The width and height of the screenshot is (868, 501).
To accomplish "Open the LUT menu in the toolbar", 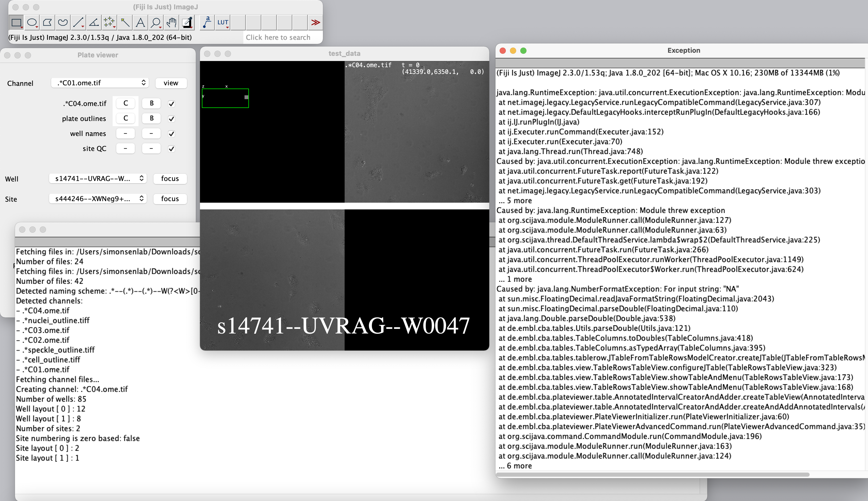I will (x=223, y=22).
